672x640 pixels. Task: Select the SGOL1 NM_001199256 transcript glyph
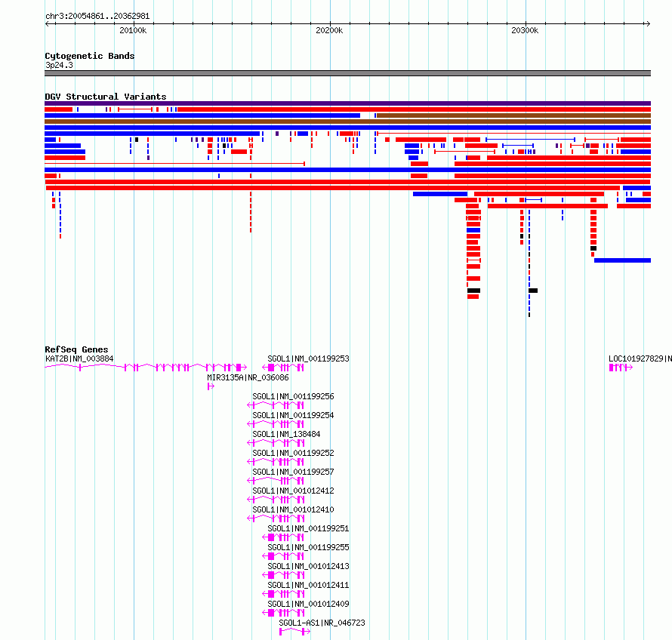click(276, 405)
